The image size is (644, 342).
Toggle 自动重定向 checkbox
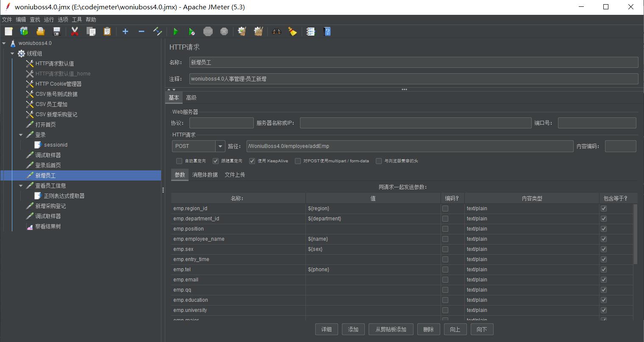pyautogui.click(x=179, y=161)
